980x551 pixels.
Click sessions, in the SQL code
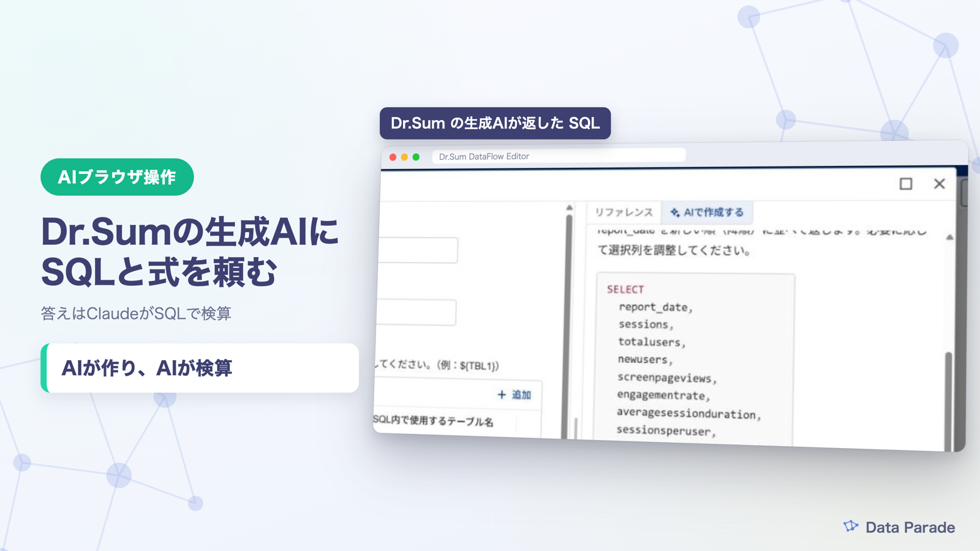pos(646,324)
